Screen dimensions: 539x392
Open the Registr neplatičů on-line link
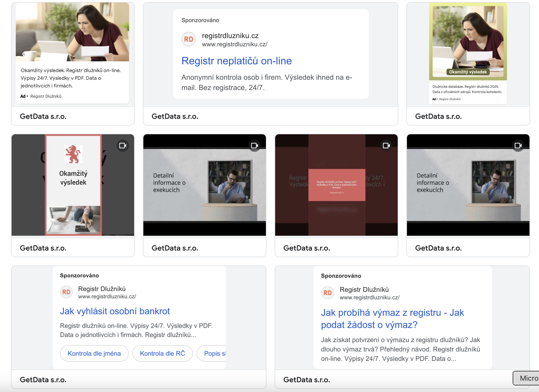point(237,61)
